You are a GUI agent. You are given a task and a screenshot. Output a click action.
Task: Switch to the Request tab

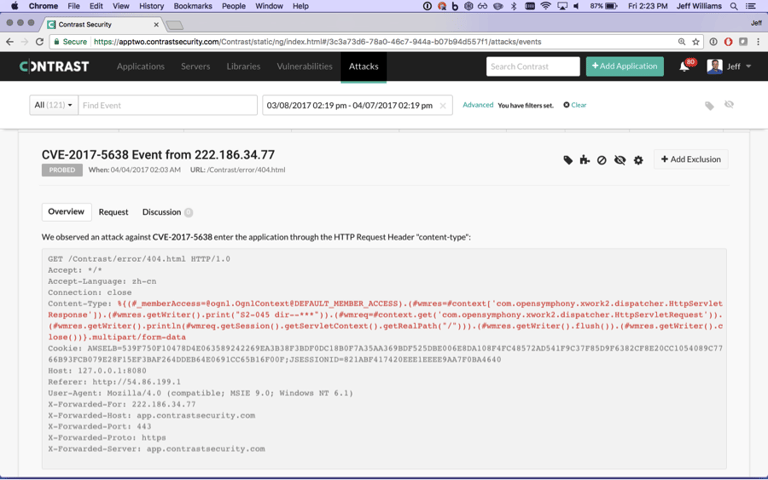click(113, 212)
